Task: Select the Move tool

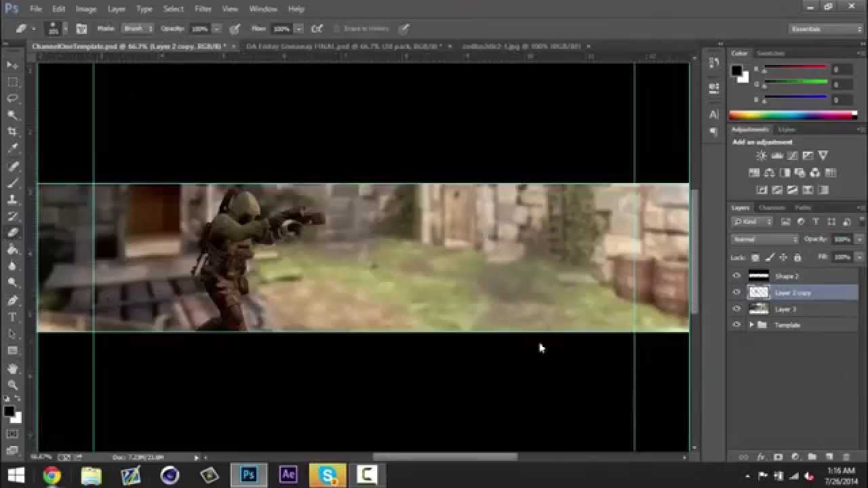Action: click(x=12, y=65)
